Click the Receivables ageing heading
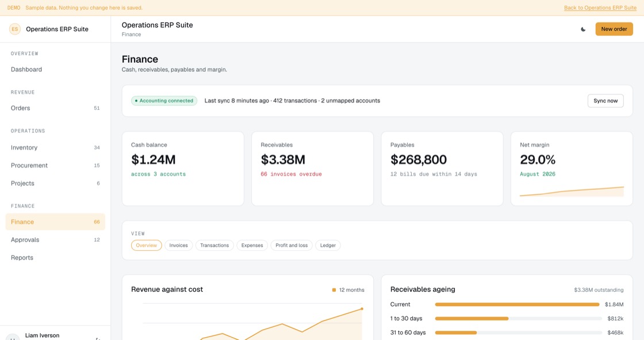The image size is (644, 340). [x=423, y=289]
